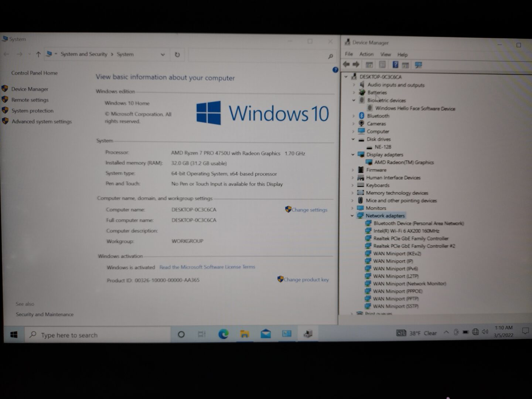Open Task View on taskbar
The width and height of the screenshot is (532, 399).
[x=202, y=334]
